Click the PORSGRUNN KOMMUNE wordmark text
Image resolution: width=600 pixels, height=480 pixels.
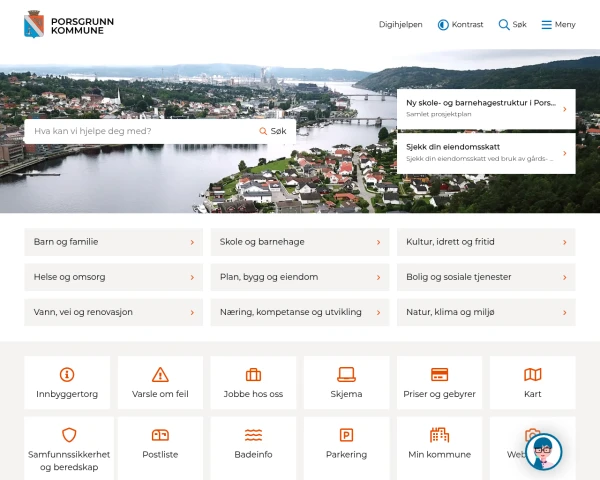[x=82, y=26]
